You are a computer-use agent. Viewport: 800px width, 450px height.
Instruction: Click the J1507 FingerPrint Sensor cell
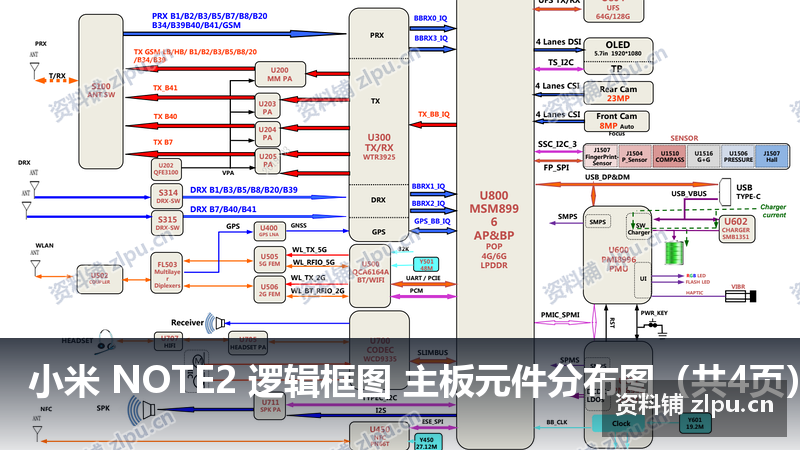coord(602,157)
